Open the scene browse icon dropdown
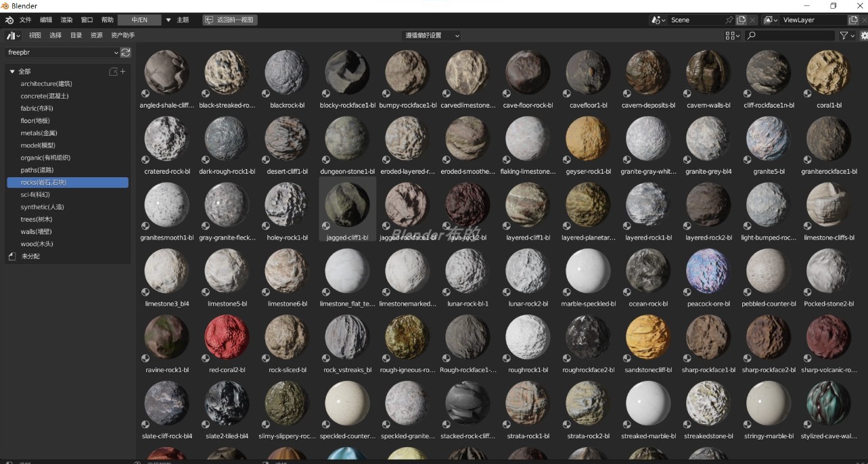 tap(658, 20)
